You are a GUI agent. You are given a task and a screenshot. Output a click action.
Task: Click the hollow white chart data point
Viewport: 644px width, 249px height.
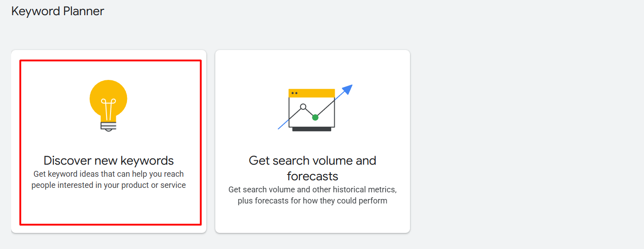303,107
